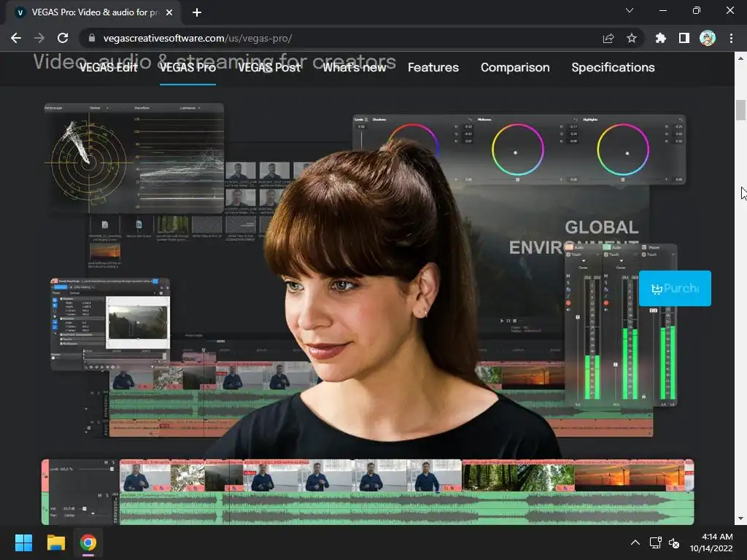Click the page scrollbar down arrow
This screenshot has width=747, height=560.
740,518
